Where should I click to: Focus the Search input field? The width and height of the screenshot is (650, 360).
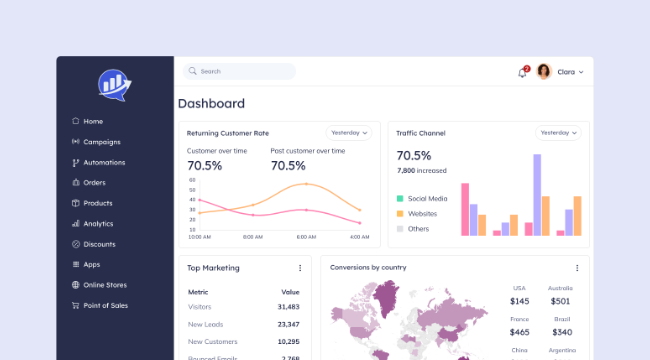pos(239,71)
